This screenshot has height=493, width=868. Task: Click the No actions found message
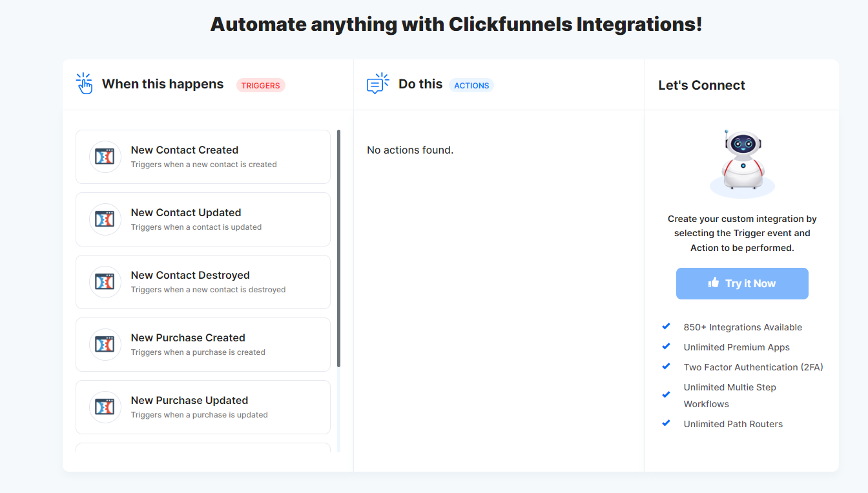point(410,150)
